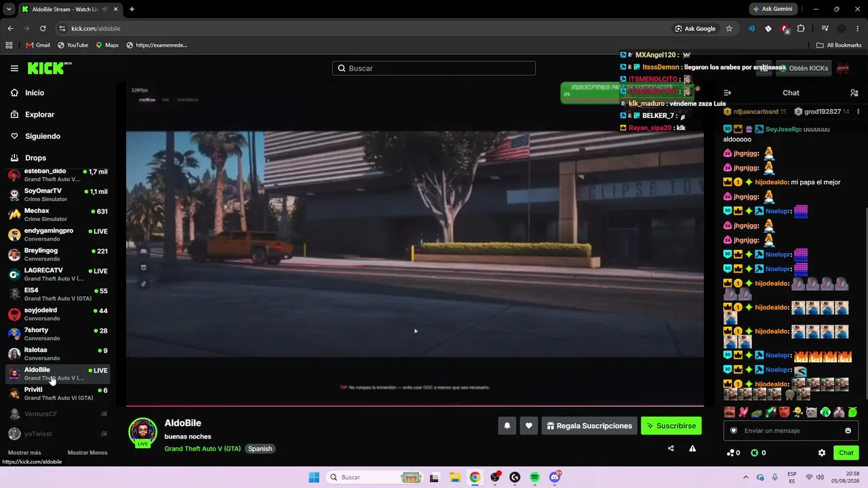
Task: Click Obtén KICKs button
Action: [x=803, y=68]
